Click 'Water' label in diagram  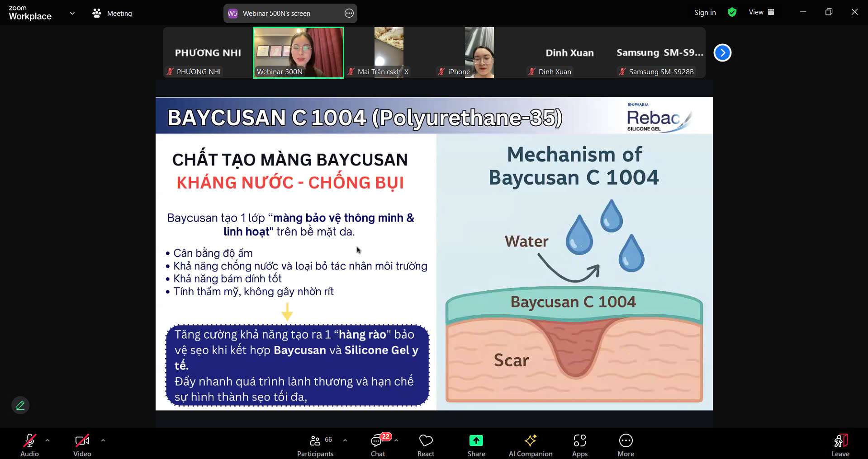[526, 241]
